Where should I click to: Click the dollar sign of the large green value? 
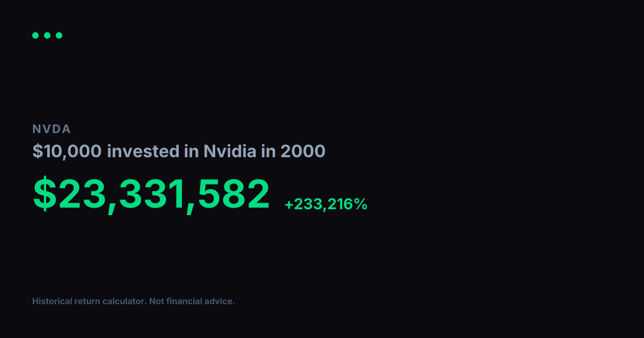coord(45,194)
